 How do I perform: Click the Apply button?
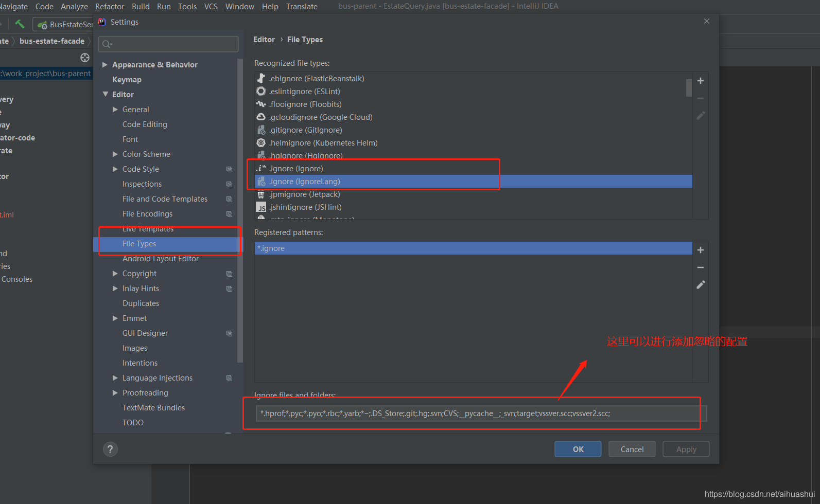point(686,449)
